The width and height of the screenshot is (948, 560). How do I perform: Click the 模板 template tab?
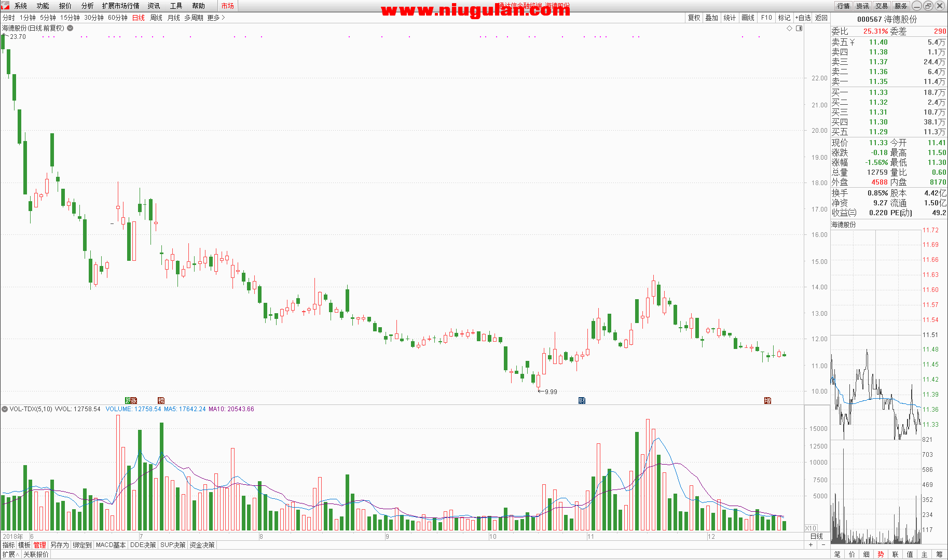point(24,545)
